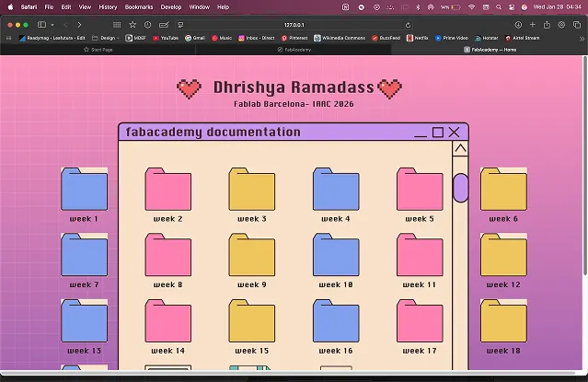Click the Wi-Fi status icon
The image size is (588, 382).
(472, 7)
